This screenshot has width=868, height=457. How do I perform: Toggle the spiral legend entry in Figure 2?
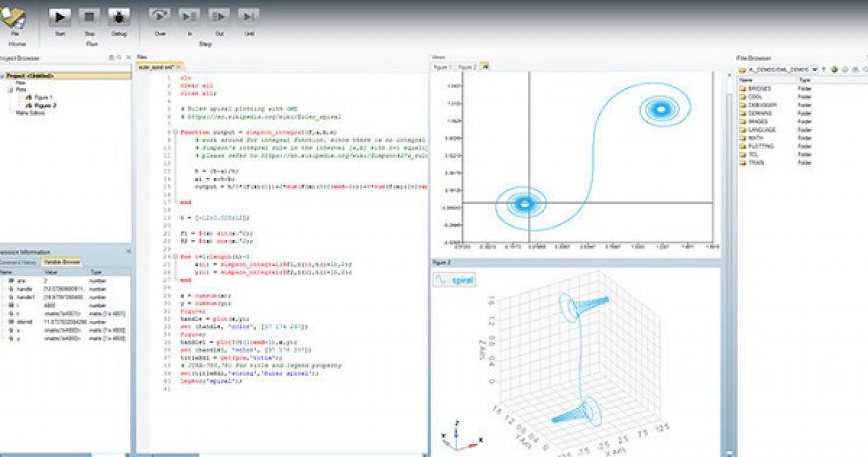pyautogui.click(x=462, y=278)
